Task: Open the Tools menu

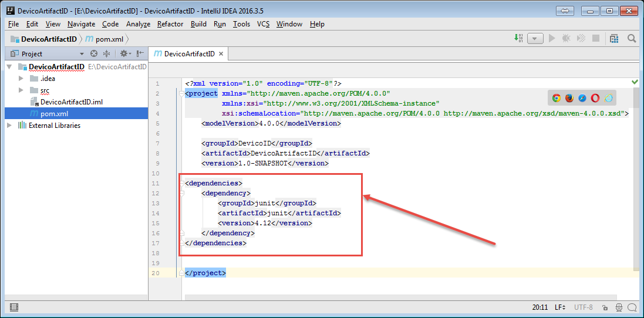Action: coord(241,24)
